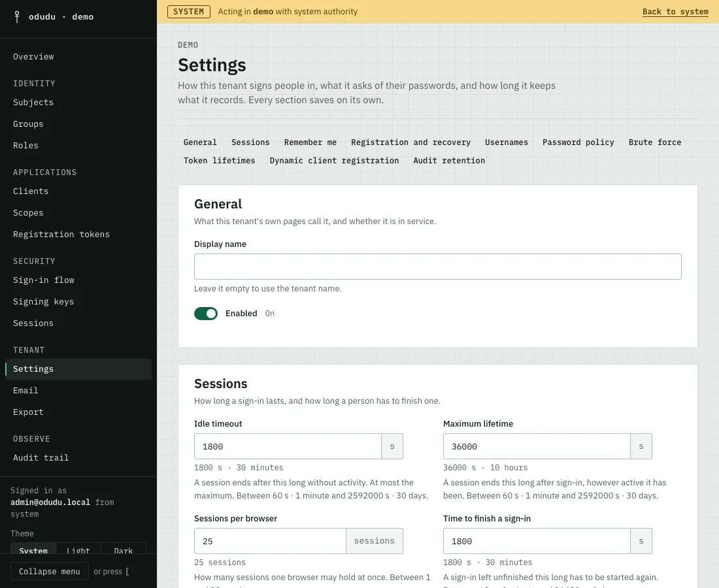Screen dimensions: 719x588
Task: Jump to Registration and recovery tab
Action: pyautogui.click(x=411, y=142)
